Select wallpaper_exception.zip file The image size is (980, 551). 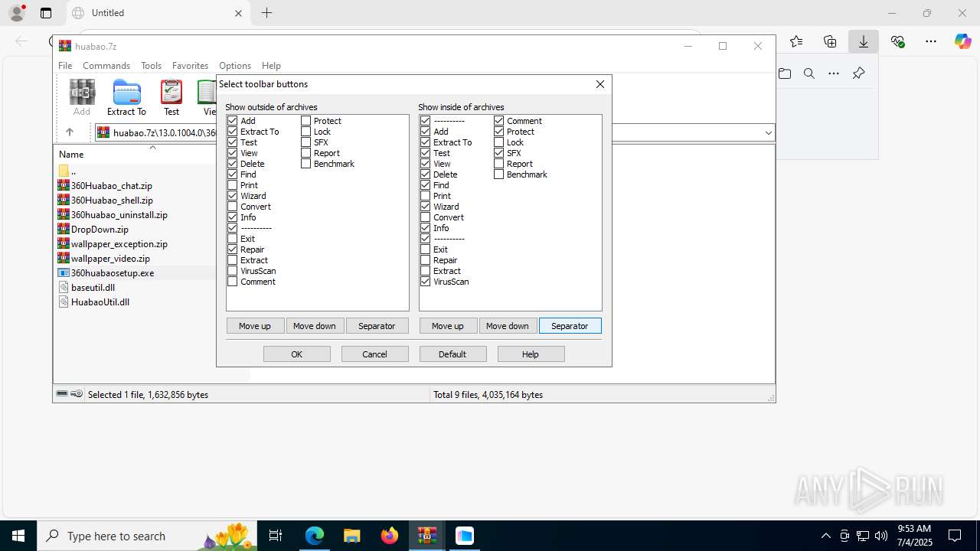click(x=119, y=243)
